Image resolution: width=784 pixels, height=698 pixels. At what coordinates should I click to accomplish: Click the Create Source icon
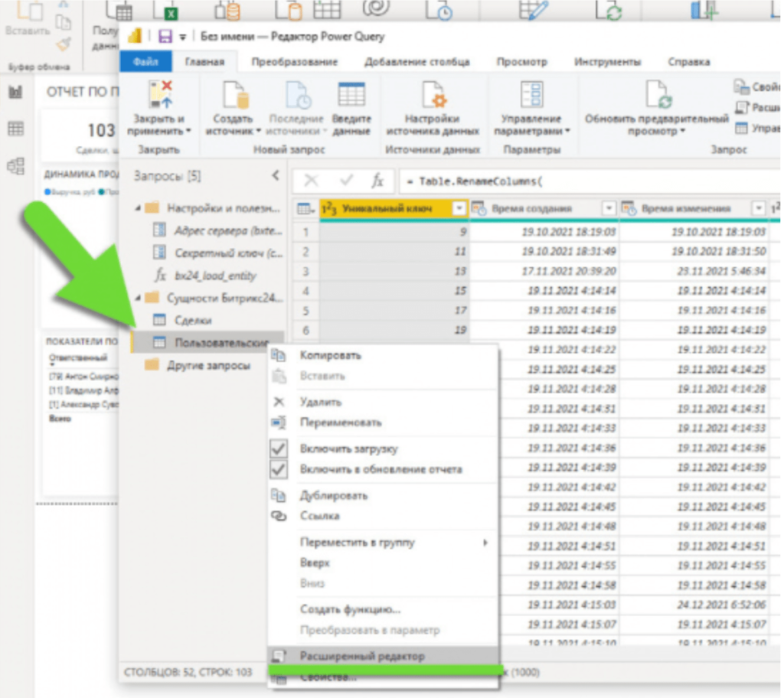coord(233,96)
